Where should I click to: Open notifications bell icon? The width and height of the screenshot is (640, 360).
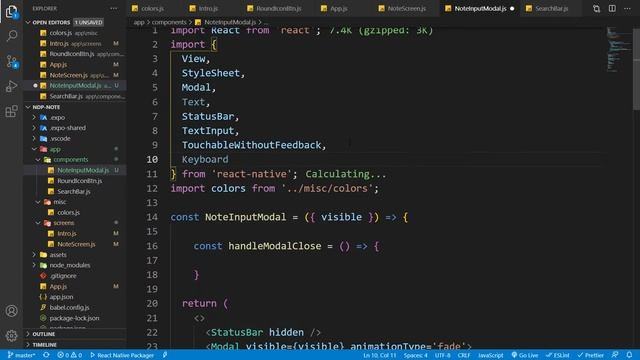click(x=629, y=355)
